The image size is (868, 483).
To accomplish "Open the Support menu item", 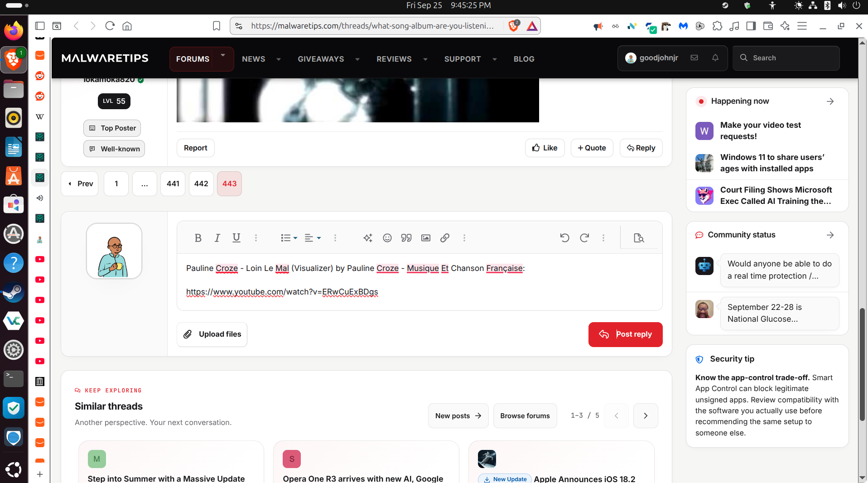I will (x=463, y=59).
